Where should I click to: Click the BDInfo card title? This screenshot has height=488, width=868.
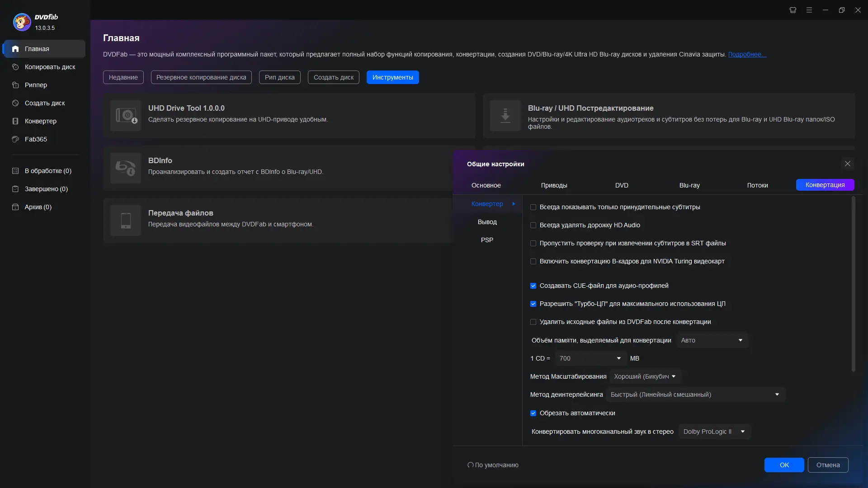[x=160, y=160]
